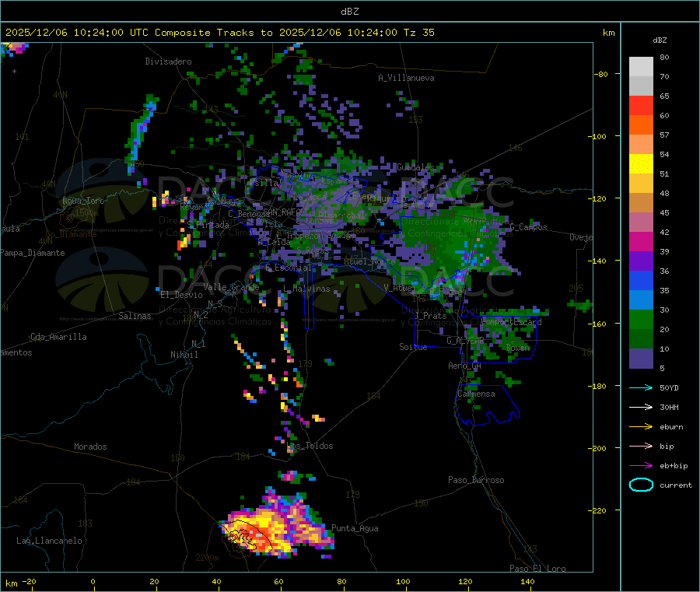Click the Divisadero map label
The width and height of the screenshot is (700, 592).
coord(168,61)
